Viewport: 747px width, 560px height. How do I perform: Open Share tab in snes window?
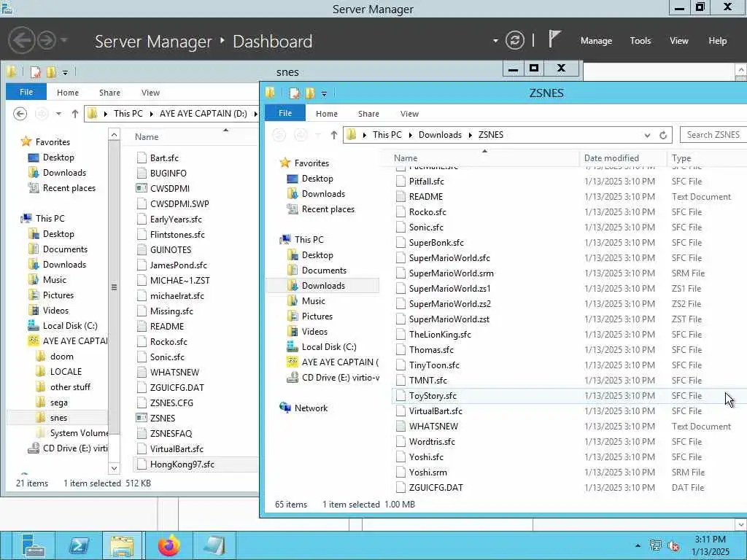click(109, 93)
